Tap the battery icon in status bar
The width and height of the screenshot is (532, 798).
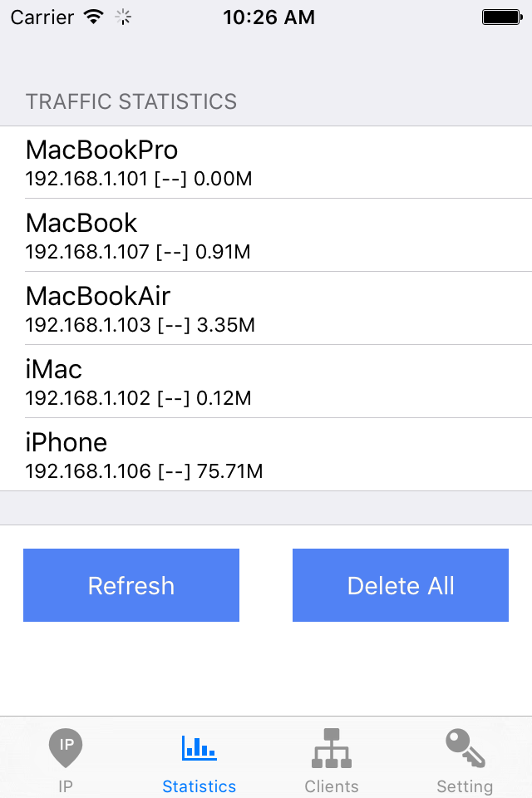[502, 17]
